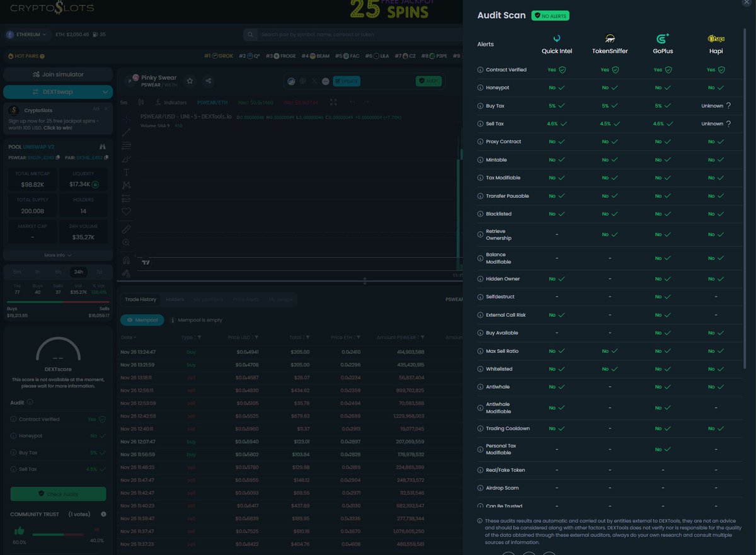756x555 pixels.
Task: Open info icon beside Sell Tax in Audit Scan
Action: pos(480,124)
